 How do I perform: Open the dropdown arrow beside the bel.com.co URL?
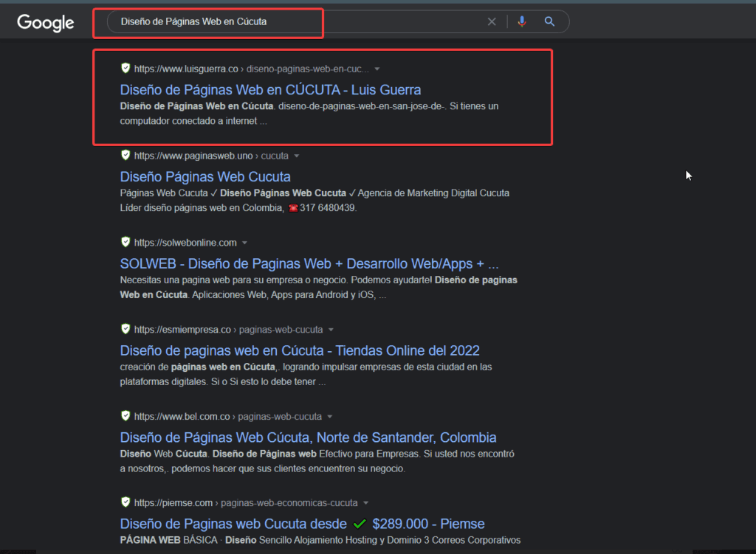[x=330, y=415]
